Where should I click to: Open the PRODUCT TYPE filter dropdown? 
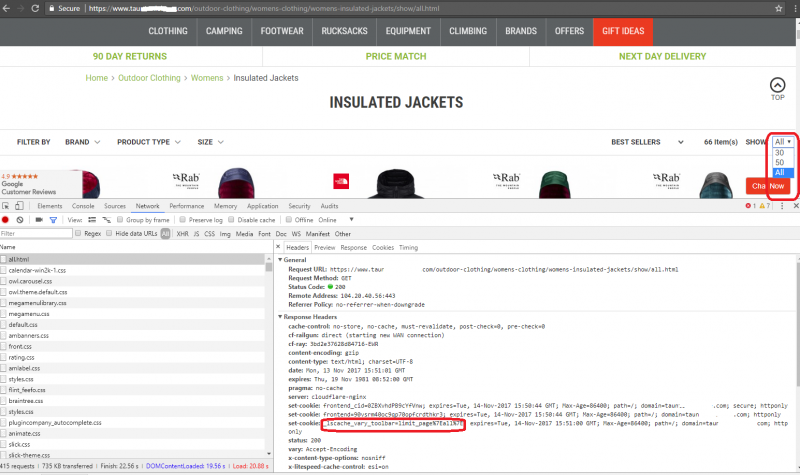[x=148, y=142]
